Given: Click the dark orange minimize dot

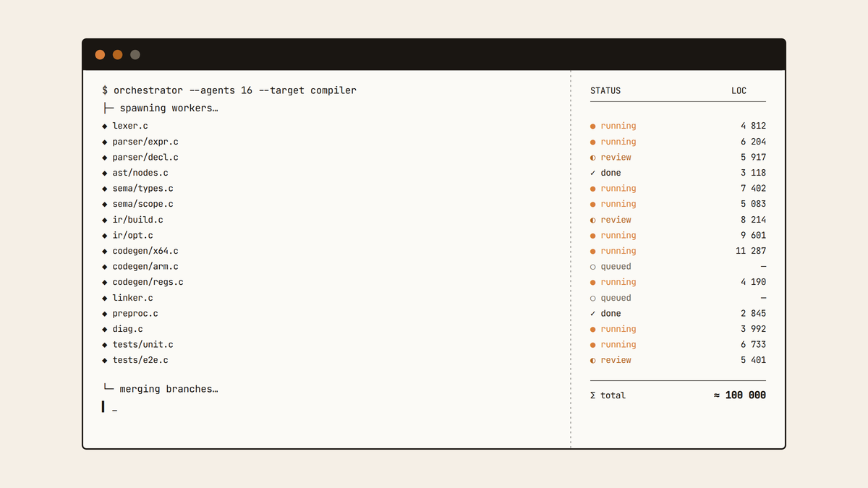Looking at the screenshot, I should (x=117, y=55).
